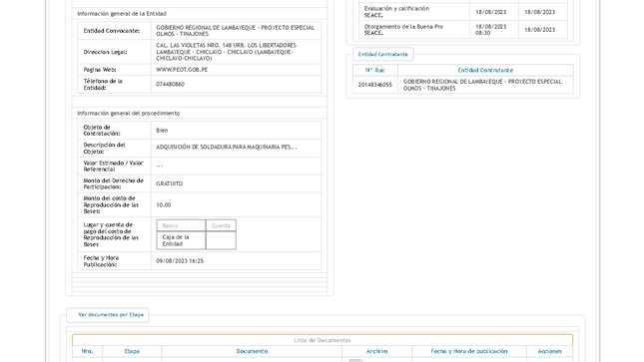644x362 pixels.
Task: Select the web page text WWW.PEOT.GOB.PE
Action: [x=182, y=70]
